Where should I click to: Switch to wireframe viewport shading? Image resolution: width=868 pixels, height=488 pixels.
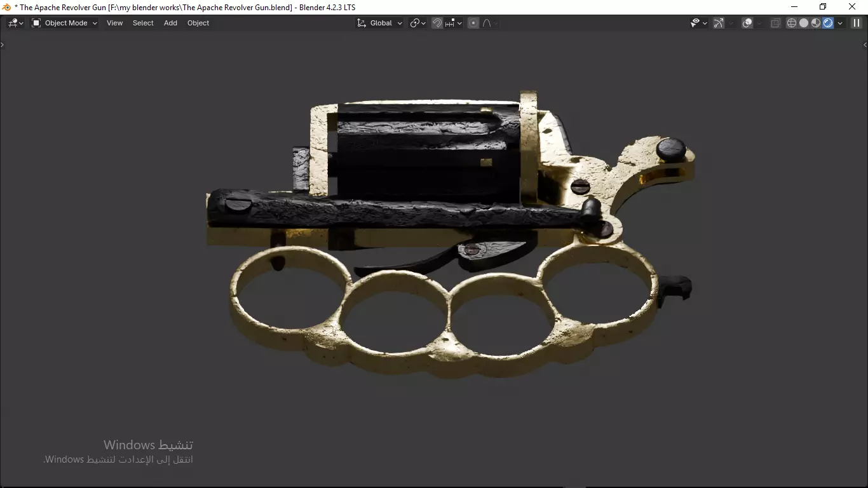pos(792,23)
